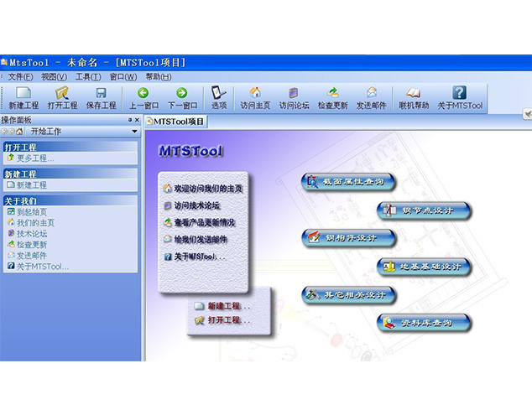This screenshot has width=532, height=415.
Task: Click the 新建工程 toolbar icon
Action: tap(23, 98)
